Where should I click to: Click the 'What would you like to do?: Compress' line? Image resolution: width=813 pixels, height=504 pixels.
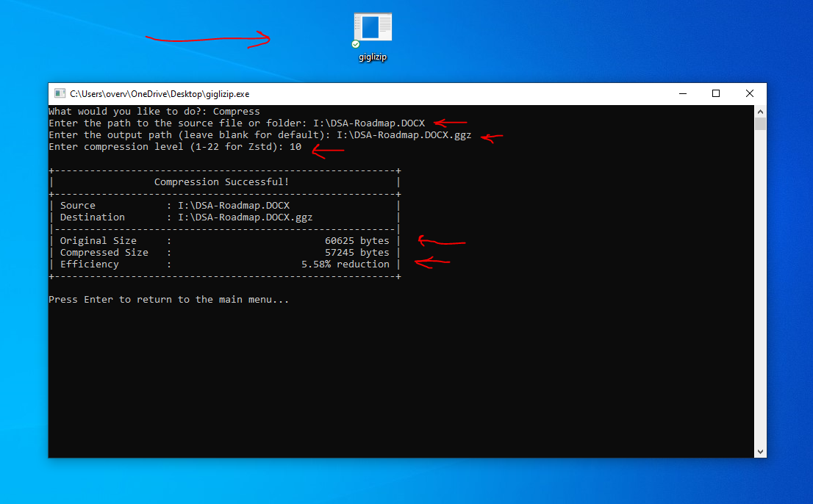tap(154, 112)
